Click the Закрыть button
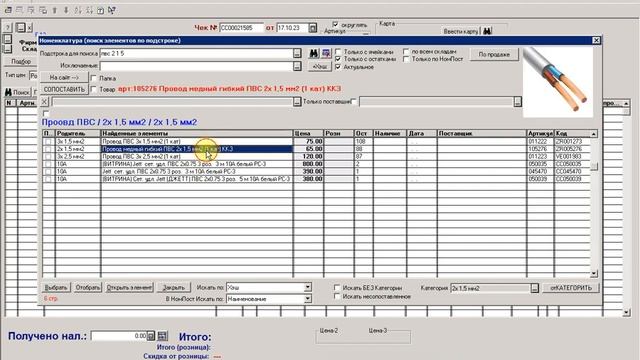The image size is (640, 360). click(174, 288)
